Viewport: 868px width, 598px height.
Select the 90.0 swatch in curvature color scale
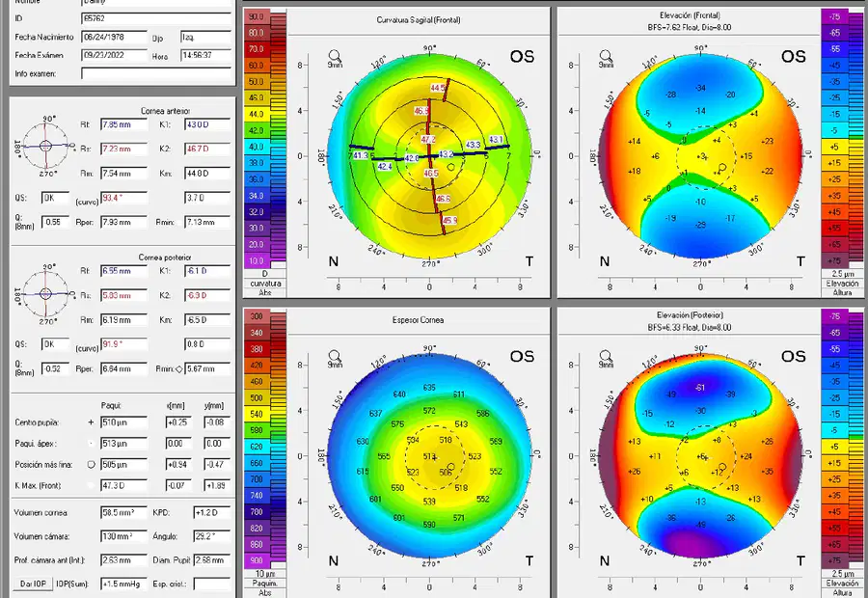click(256, 16)
